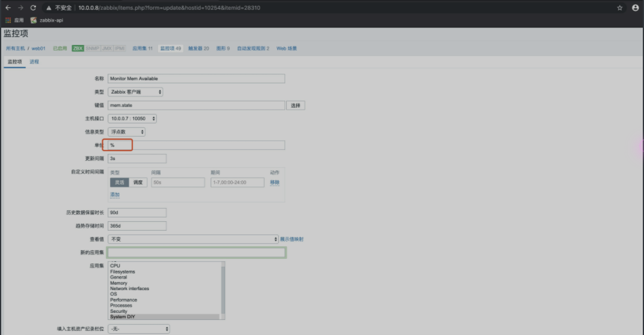This screenshot has width=644, height=335.
Task: Edit the 名称 field Monitor Mem Available
Action: tap(196, 79)
